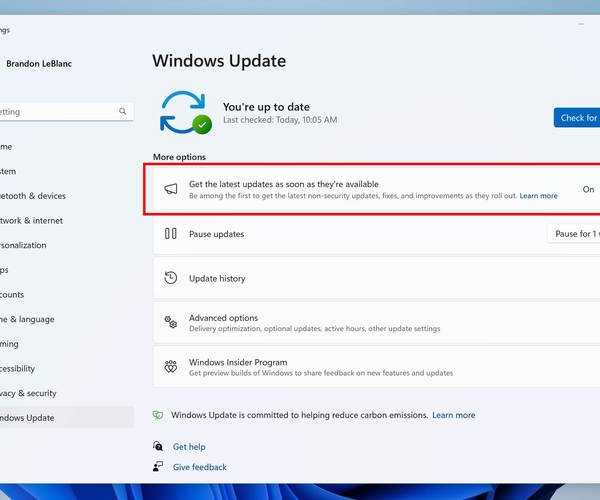Open Update history
The image size is (600, 500).
(x=377, y=278)
